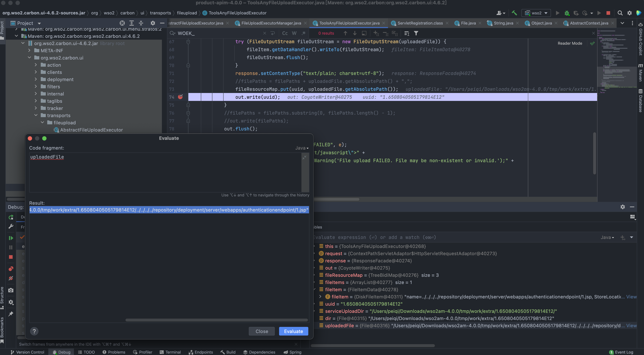Image resolution: width=644 pixels, height=355 pixels.
Task: Click the Evaluate button in dialog
Action: pyautogui.click(x=293, y=331)
